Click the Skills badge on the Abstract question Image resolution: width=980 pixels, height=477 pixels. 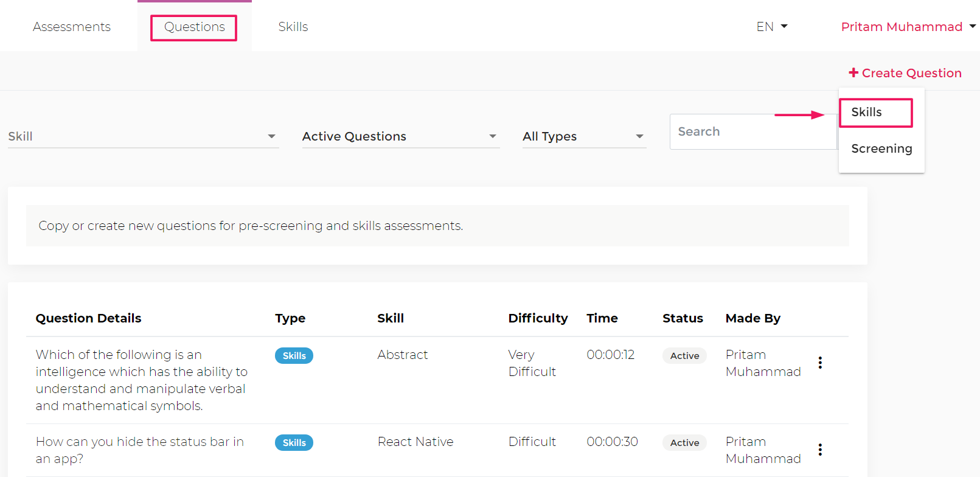point(294,356)
